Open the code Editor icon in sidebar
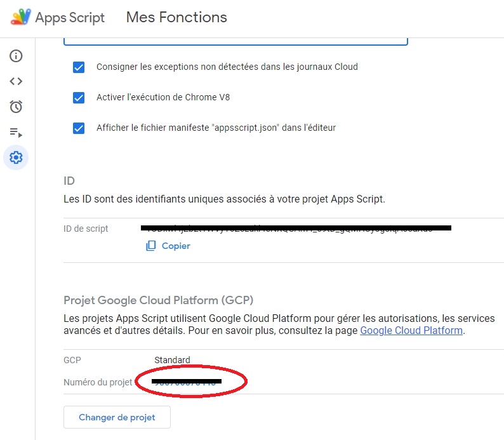The image size is (504, 440). 16,81
